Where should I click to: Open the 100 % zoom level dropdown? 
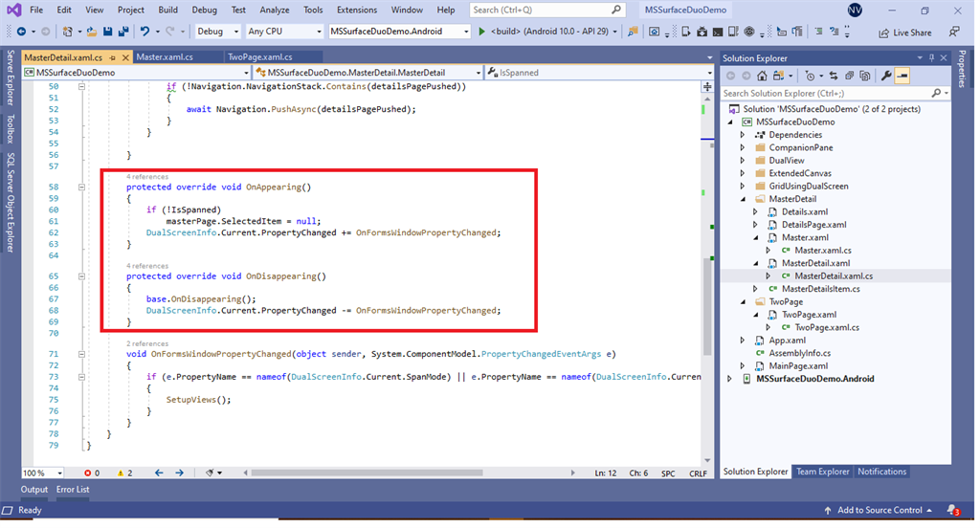(42, 473)
